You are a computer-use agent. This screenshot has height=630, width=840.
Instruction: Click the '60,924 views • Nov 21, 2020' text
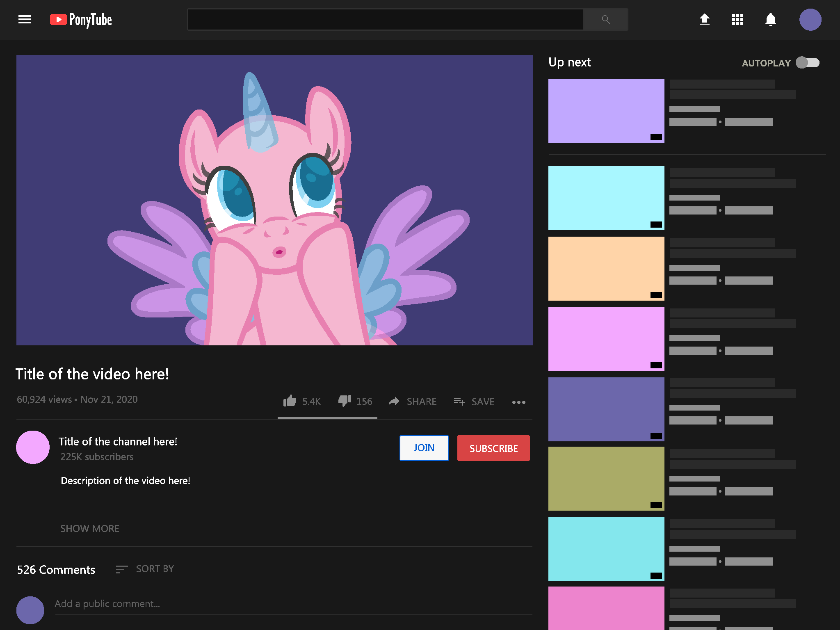tap(77, 399)
